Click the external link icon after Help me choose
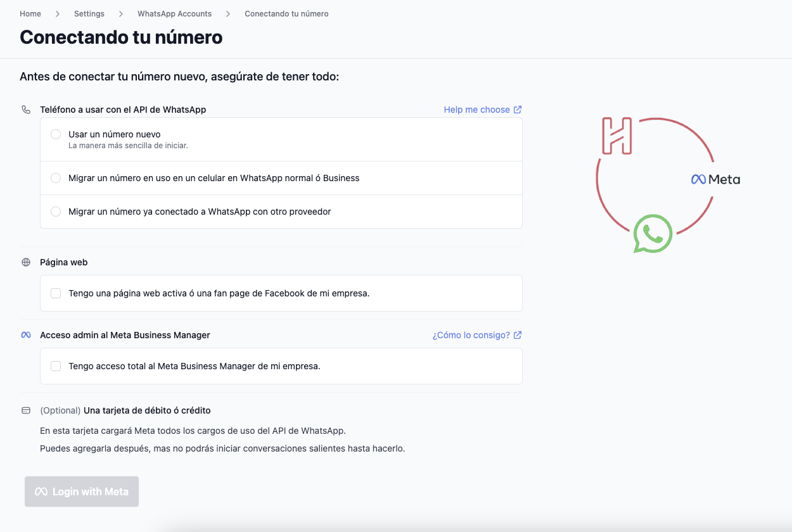The height and width of the screenshot is (532, 792). (x=518, y=109)
